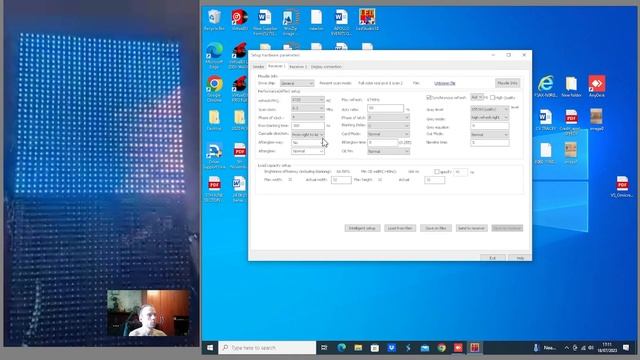Click the Save on files button
Viewport: 640px width, 360px height.
point(436,228)
